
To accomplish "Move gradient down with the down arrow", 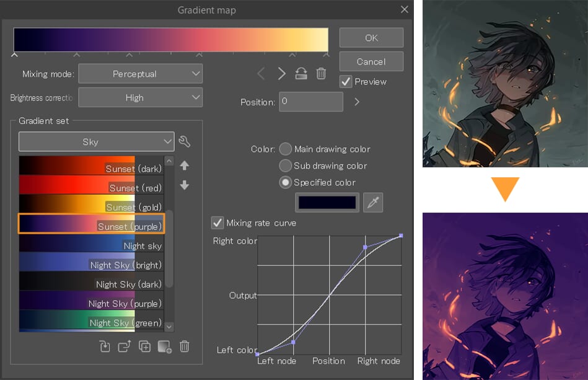I will pyautogui.click(x=184, y=185).
